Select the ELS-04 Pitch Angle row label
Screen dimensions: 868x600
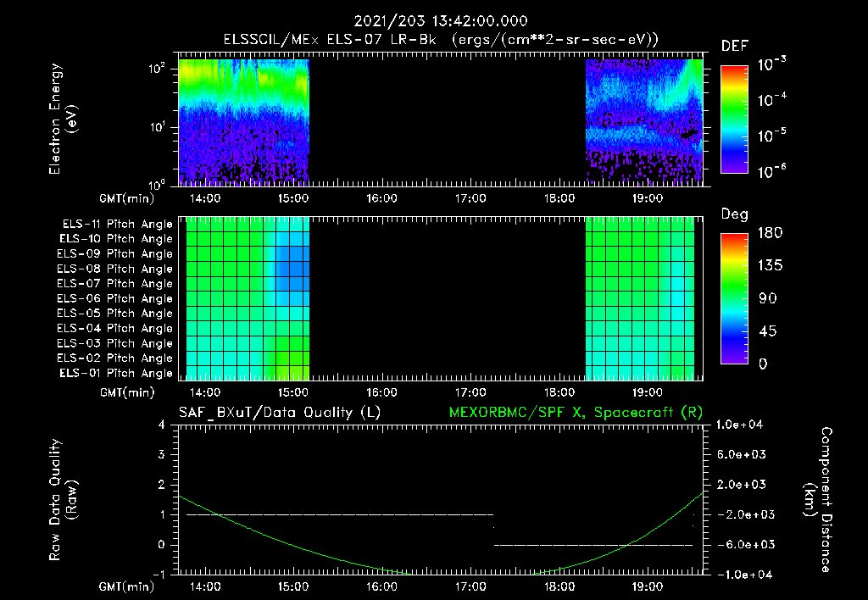pyautogui.click(x=114, y=328)
